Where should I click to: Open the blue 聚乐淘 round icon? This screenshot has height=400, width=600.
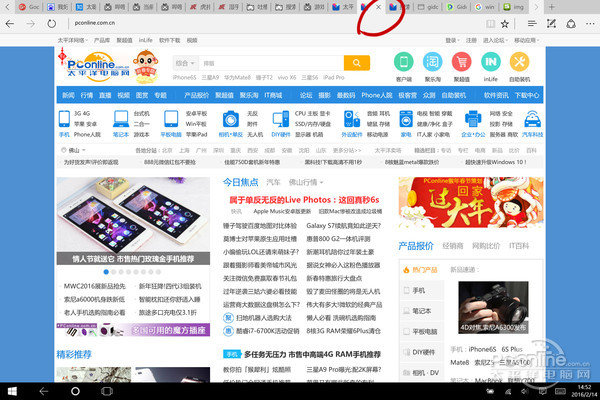[433, 62]
